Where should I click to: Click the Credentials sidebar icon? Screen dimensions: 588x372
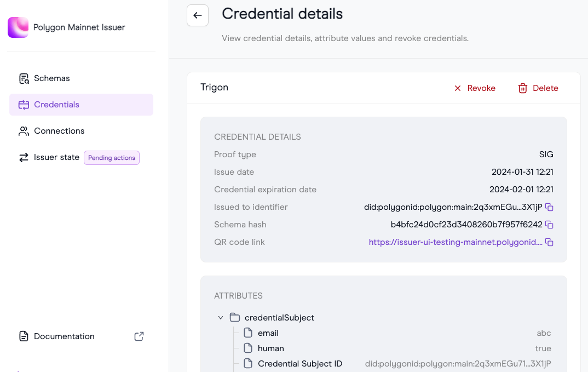tap(24, 105)
